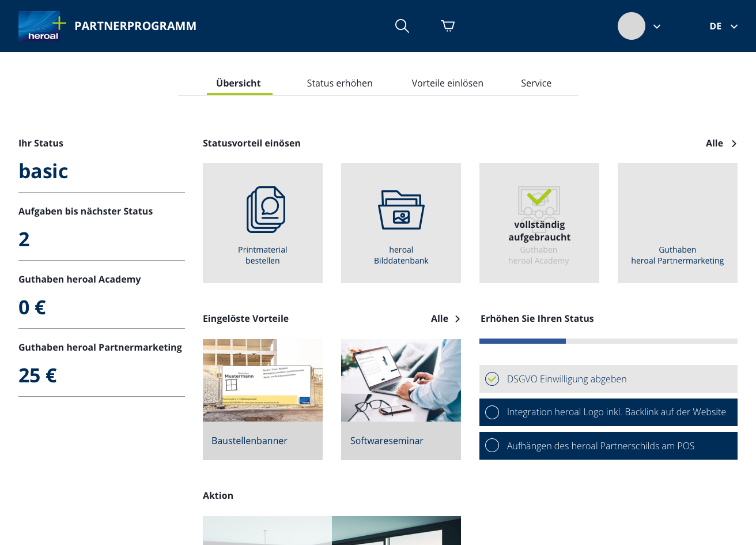This screenshot has width=756, height=545.
Task: Open the Baustellenbanner image thumbnail
Action: pos(263,380)
